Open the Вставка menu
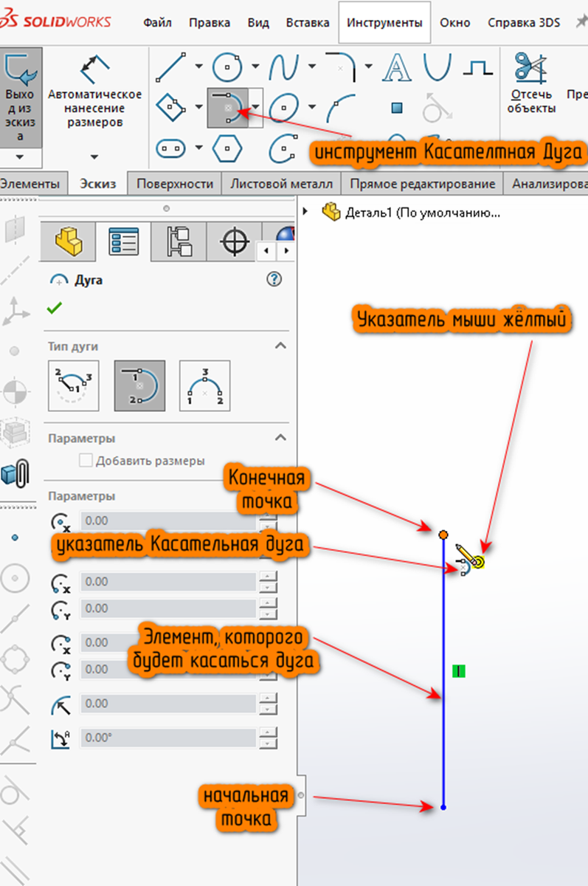588x886 pixels. click(308, 22)
